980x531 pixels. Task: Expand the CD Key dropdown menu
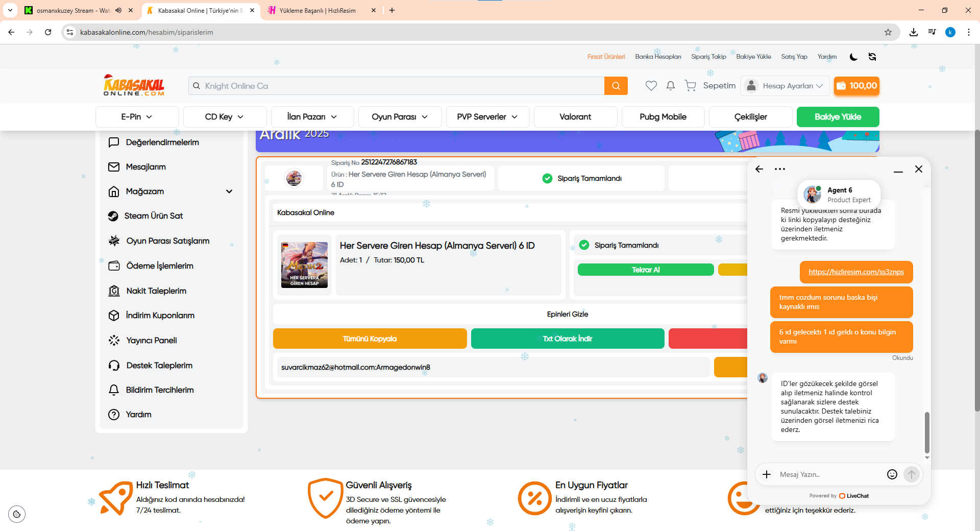click(x=225, y=117)
